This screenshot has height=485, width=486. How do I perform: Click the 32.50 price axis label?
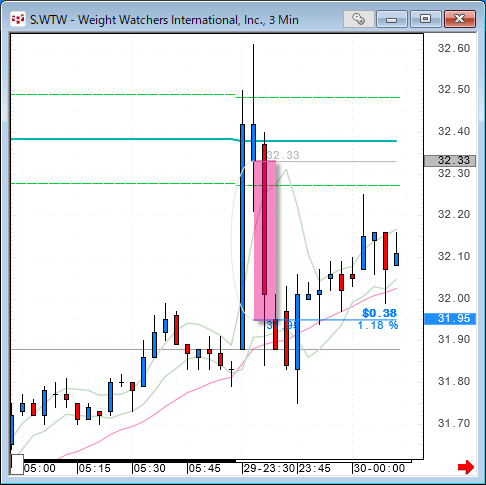[x=454, y=89]
